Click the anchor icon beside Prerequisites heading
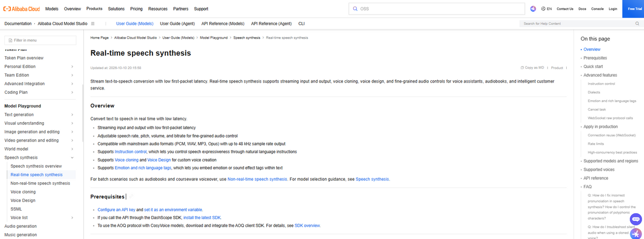 tap(130, 197)
